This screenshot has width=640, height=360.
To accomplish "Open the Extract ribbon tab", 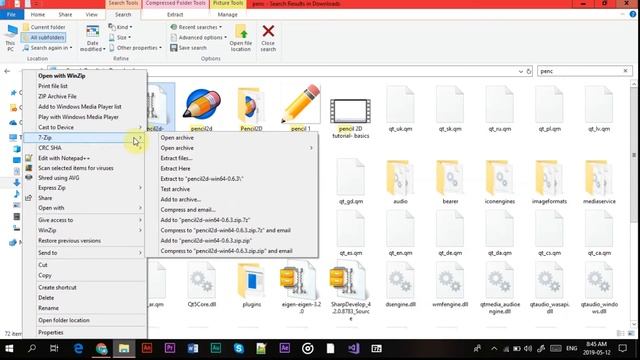I will click(175, 14).
